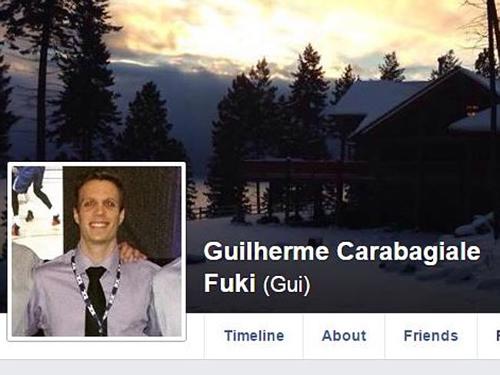Click the nickname (Gui)
The height and width of the screenshot is (375, 500).
287,285
